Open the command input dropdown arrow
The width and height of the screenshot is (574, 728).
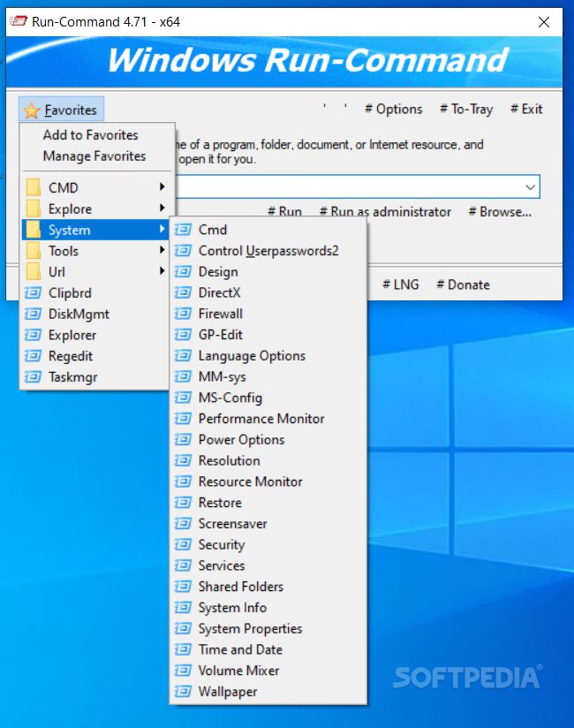click(530, 187)
